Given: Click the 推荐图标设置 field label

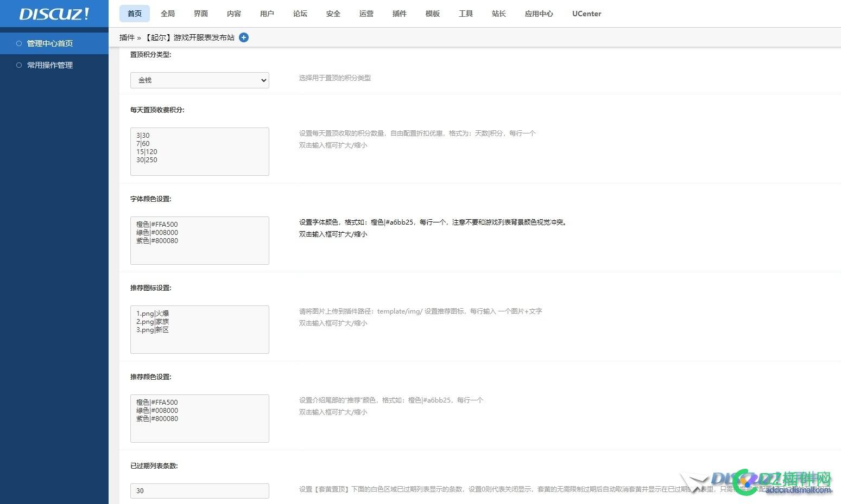Looking at the screenshot, I should (151, 288).
